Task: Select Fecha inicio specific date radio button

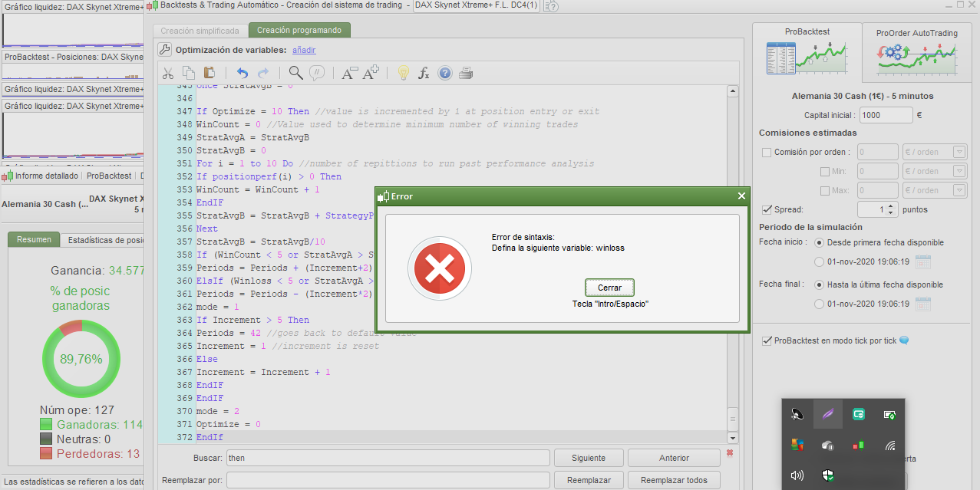Action: (819, 262)
